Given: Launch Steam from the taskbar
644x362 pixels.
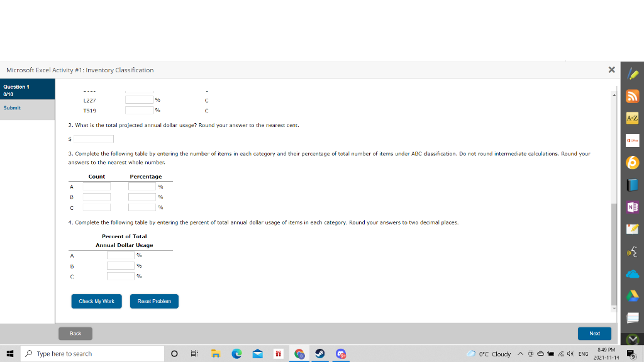Looking at the screenshot, I should tap(319, 354).
